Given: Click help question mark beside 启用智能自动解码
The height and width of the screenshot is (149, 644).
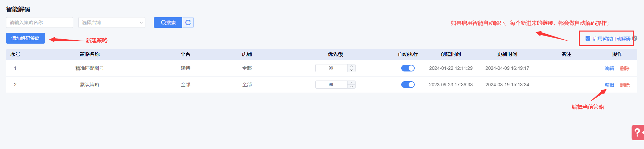Looking at the screenshot, I should [x=635, y=39].
